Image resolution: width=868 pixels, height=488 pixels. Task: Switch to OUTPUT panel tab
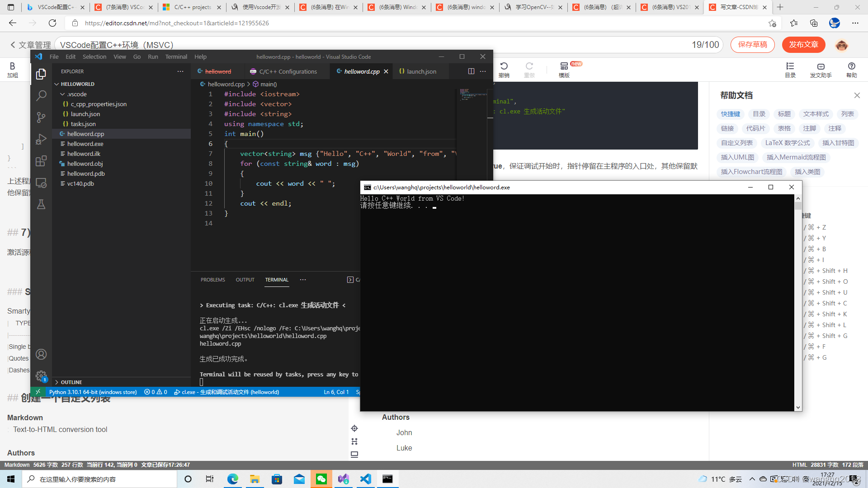click(245, 280)
